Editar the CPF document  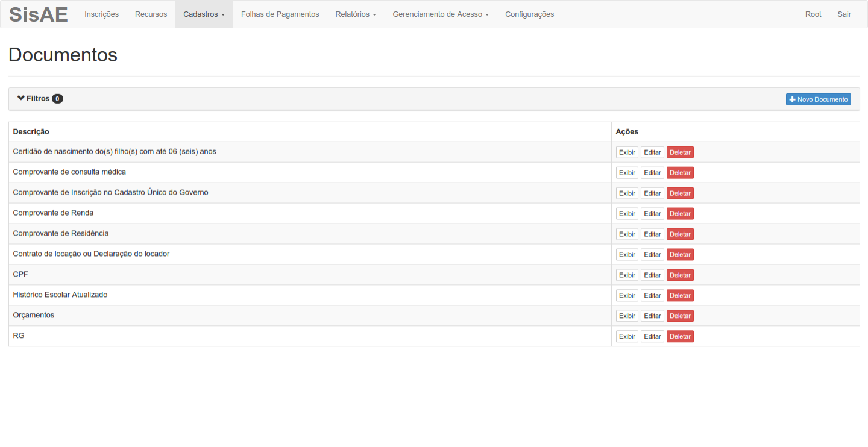[x=652, y=275]
